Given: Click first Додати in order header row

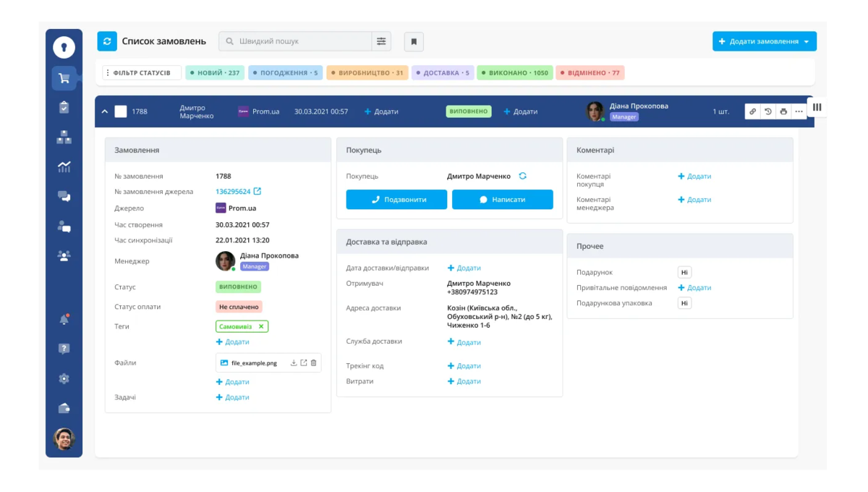Looking at the screenshot, I should (381, 111).
